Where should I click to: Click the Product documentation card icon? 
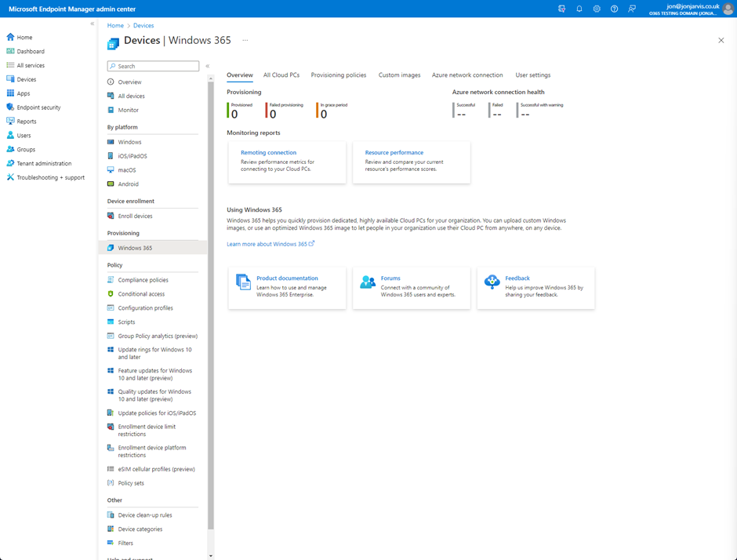[x=244, y=282]
